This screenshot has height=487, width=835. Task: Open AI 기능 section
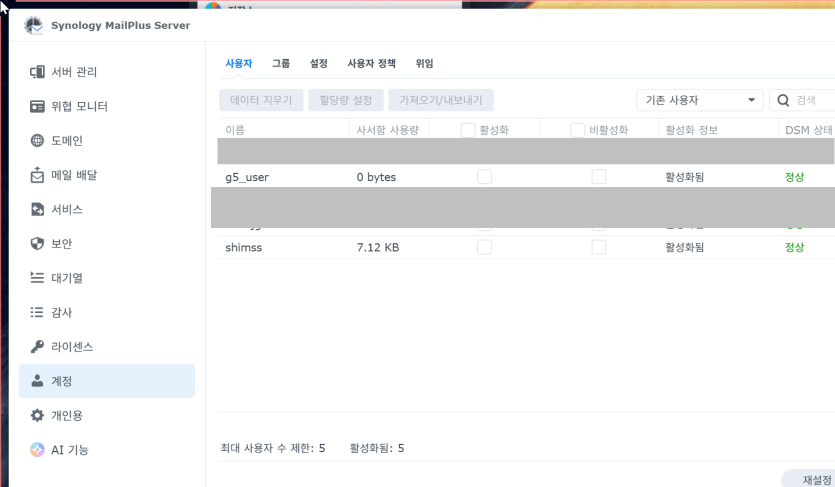point(107,450)
